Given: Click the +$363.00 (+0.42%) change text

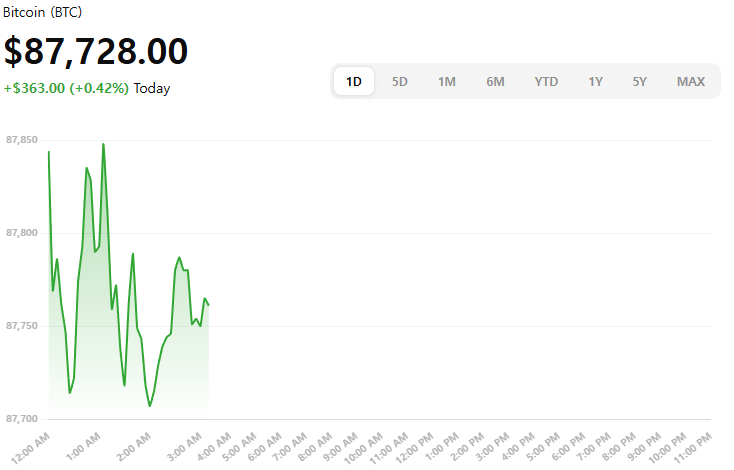Looking at the screenshot, I should tap(66, 88).
